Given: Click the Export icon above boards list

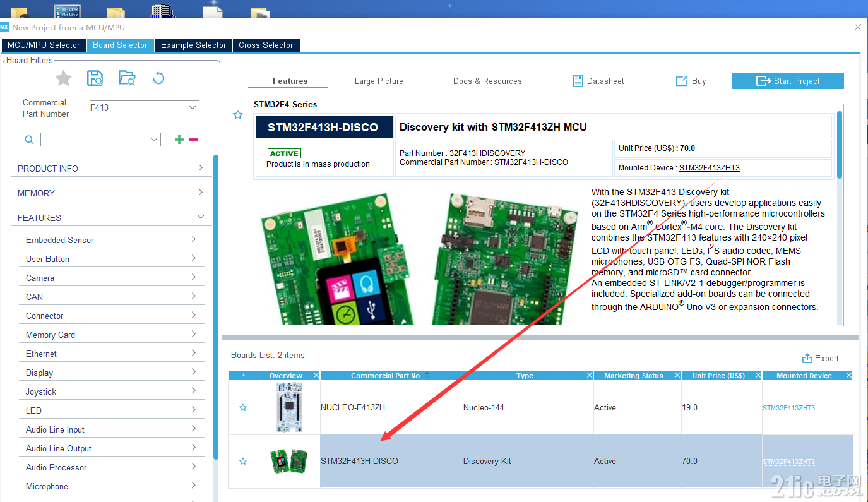Looking at the screenshot, I should pyautogui.click(x=807, y=358).
